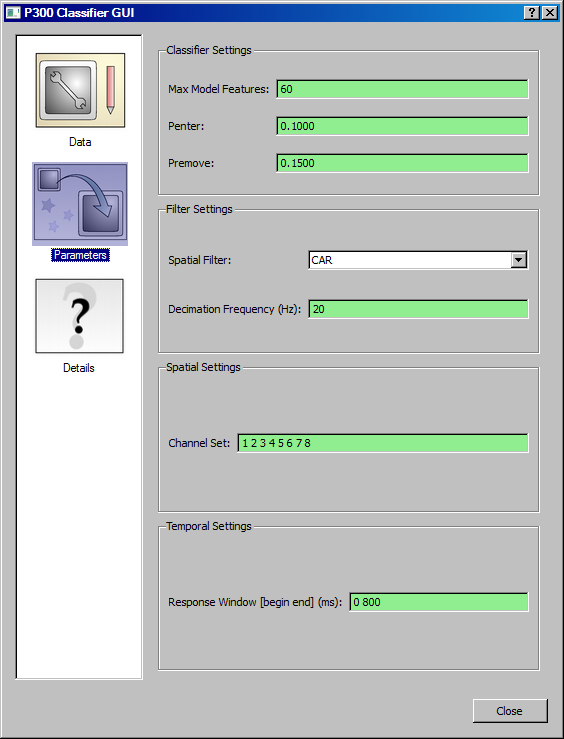Viewport: 564px width, 739px height.
Task: Click the Decimation Frequency (Hz) label
Action: pos(235,309)
